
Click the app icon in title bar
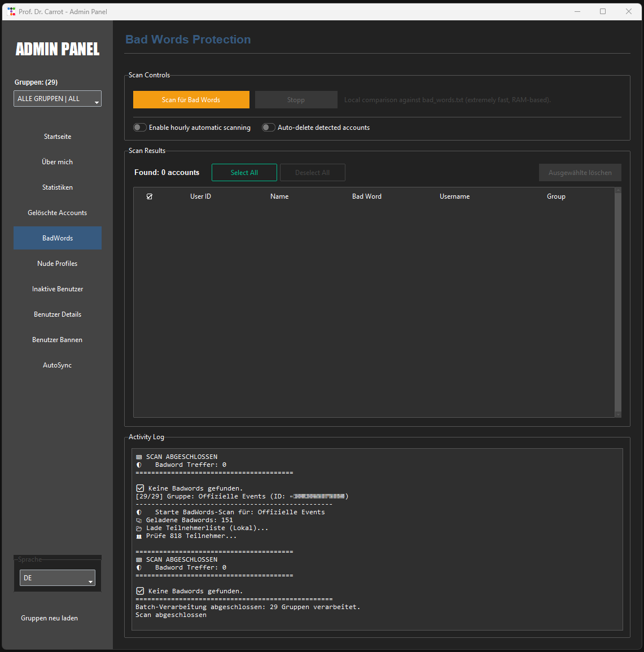tap(11, 11)
